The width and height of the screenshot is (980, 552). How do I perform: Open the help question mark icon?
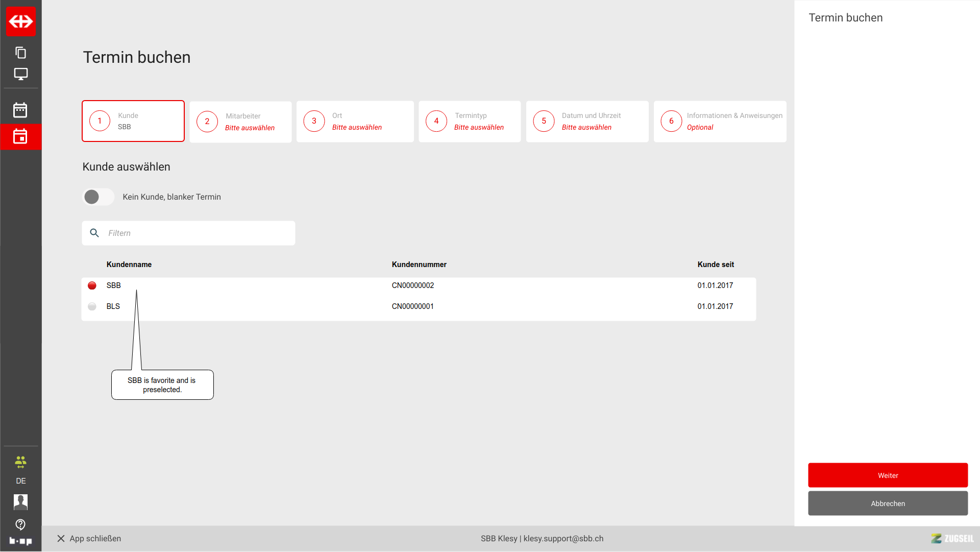[x=20, y=524]
